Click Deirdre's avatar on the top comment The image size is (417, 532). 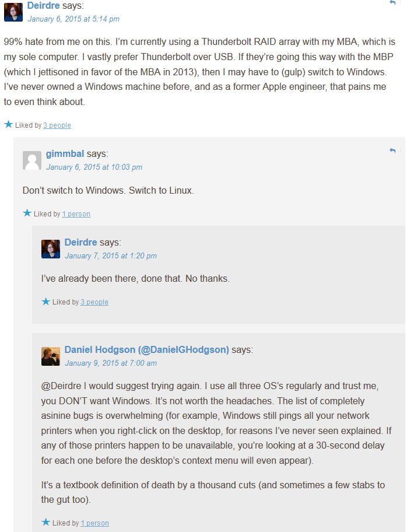click(13, 12)
